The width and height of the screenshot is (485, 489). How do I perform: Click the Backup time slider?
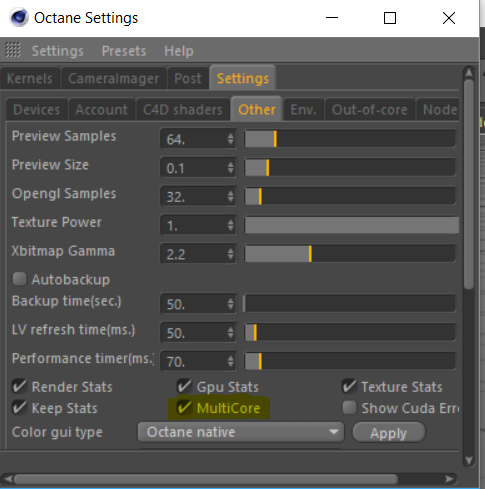click(x=350, y=304)
